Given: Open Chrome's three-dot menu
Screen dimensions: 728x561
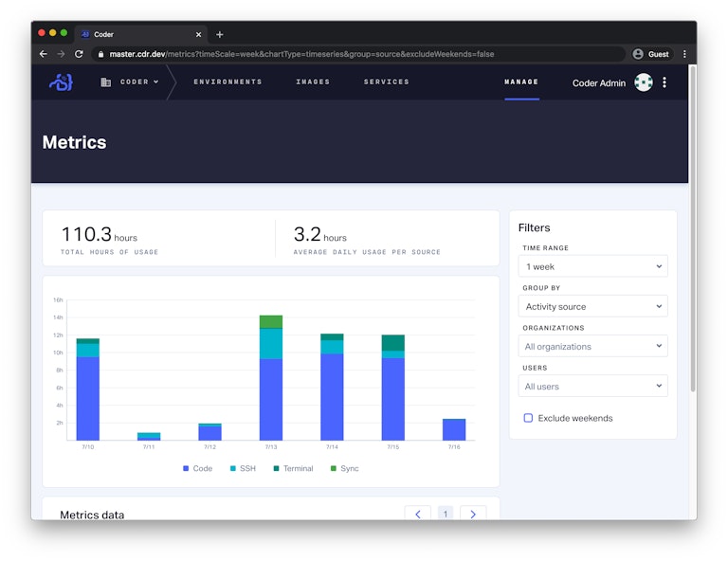Looking at the screenshot, I should pyautogui.click(x=684, y=54).
